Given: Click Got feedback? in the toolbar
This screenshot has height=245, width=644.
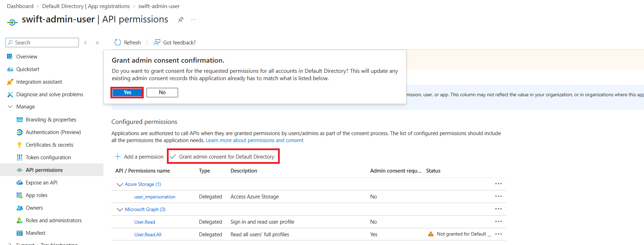Looking at the screenshot, I should [x=179, y=43].
